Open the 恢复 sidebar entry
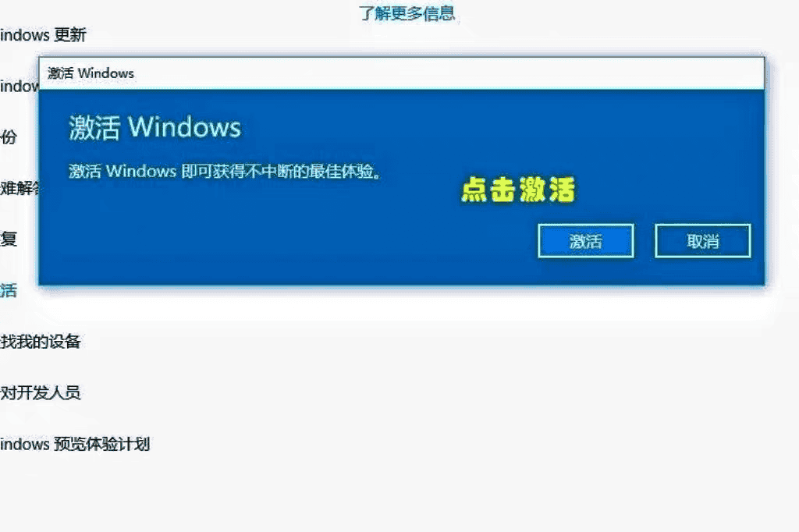Screen dimensions: 799x532 [9, 239]
